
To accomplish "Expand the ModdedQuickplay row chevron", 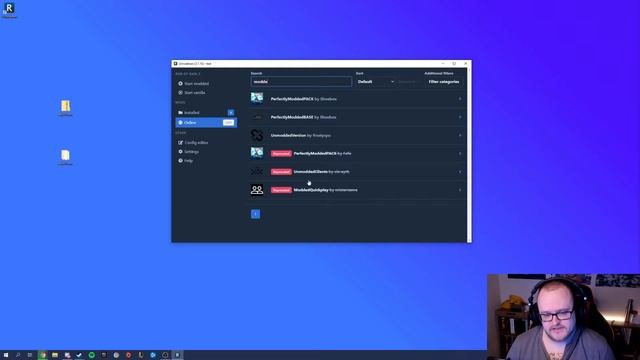I will pos(460,190).
